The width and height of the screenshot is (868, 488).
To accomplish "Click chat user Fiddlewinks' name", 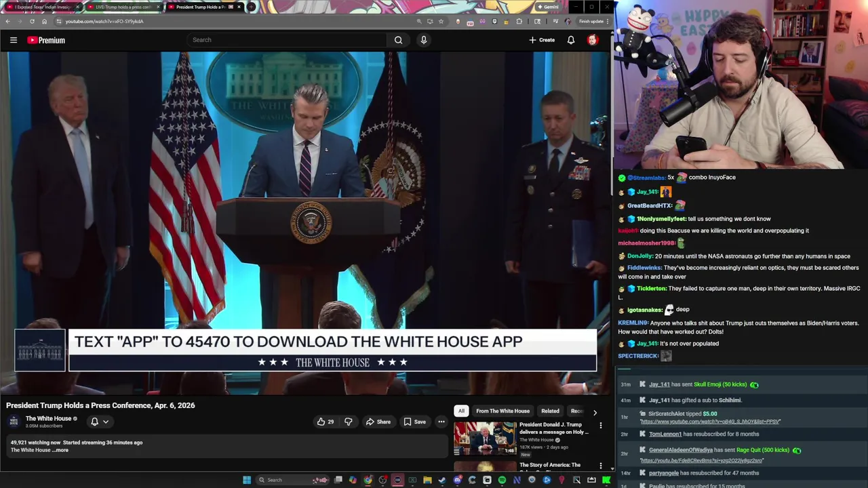I will point(644,268).
